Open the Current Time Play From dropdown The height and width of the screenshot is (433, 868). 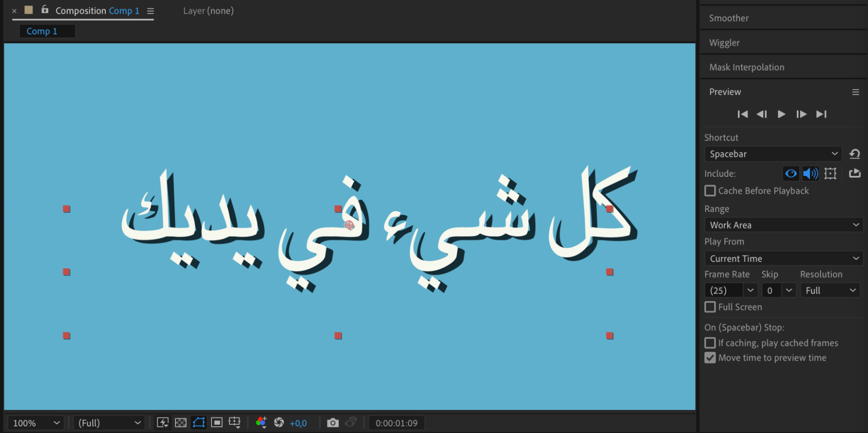click(784, 258)
